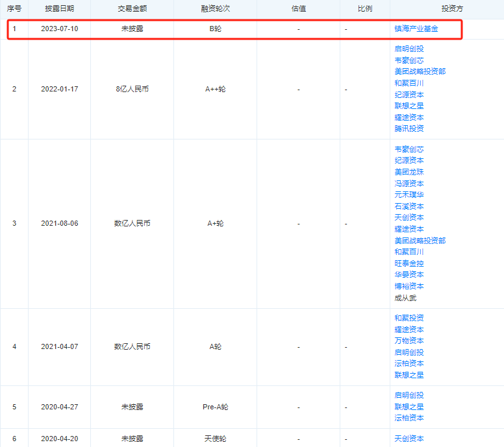Click the 融资轮次 column header
The width and height of the screenshot is (504, 447).
pyautogui.click(x=216, y=9)
